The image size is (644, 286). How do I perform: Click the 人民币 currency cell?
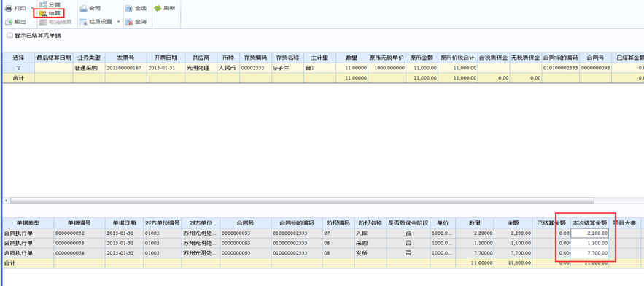coord(228,68)
